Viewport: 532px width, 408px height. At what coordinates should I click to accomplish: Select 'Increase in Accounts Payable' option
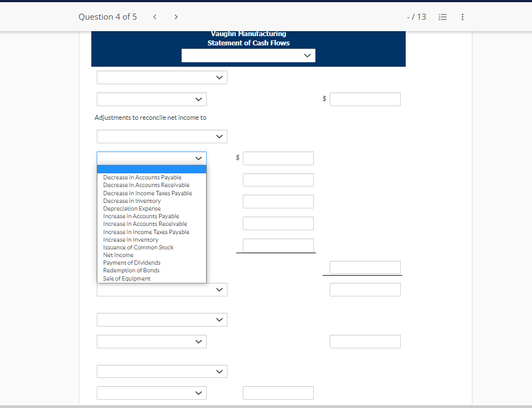[141, 216]
